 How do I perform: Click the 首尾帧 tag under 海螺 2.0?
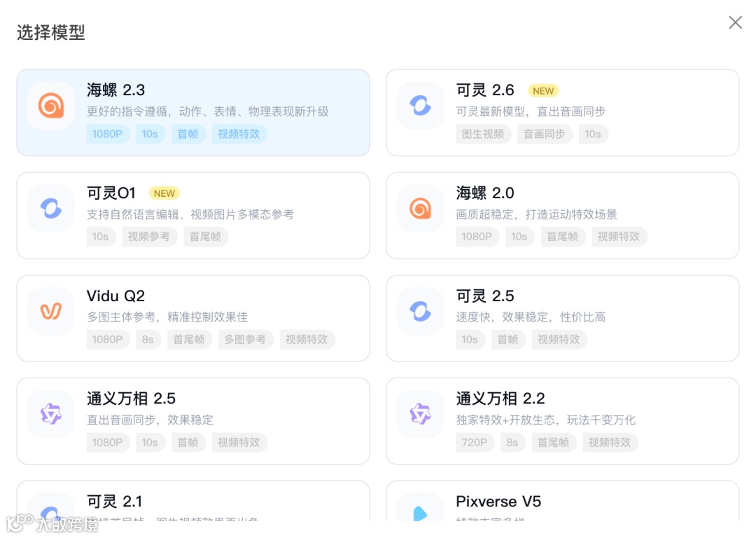[x=562, y=237]
